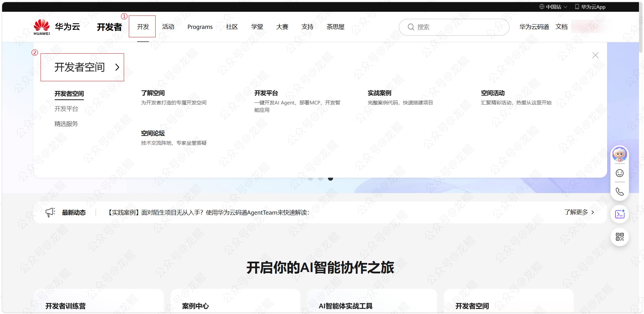Click the search magnifier icon
This screenshot has width=644, height=314.
click(x=411, y=27)
